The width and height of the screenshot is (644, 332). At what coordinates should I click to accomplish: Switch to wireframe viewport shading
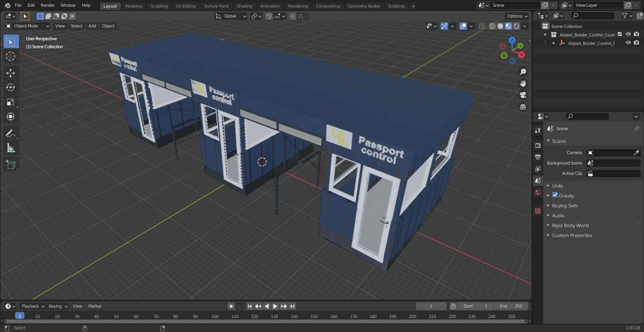(x=492, y=26)
